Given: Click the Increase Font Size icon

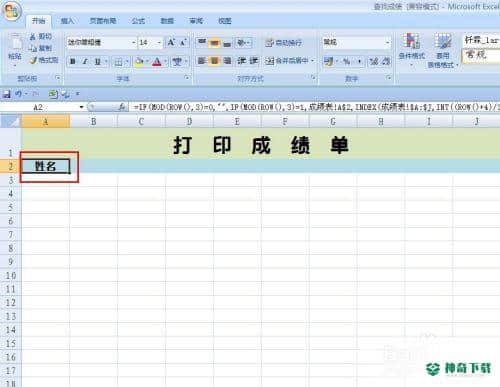Looking at the screenshot, I should (171, 42).
